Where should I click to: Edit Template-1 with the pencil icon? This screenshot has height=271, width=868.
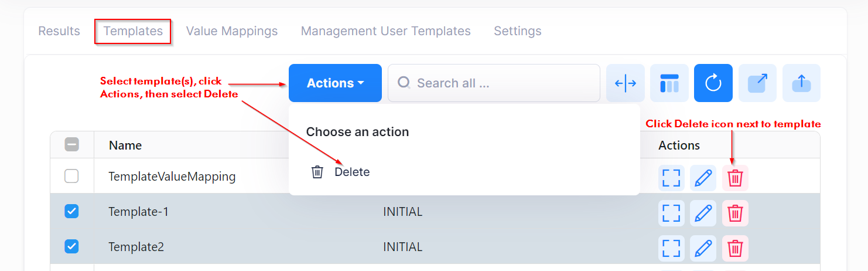tap(703, 214)
